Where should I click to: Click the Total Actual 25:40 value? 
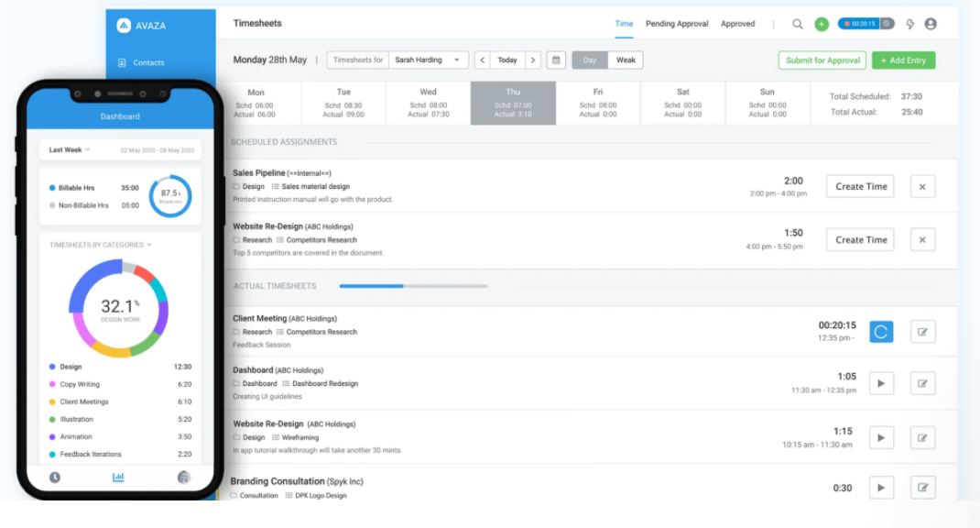(912, 112)
